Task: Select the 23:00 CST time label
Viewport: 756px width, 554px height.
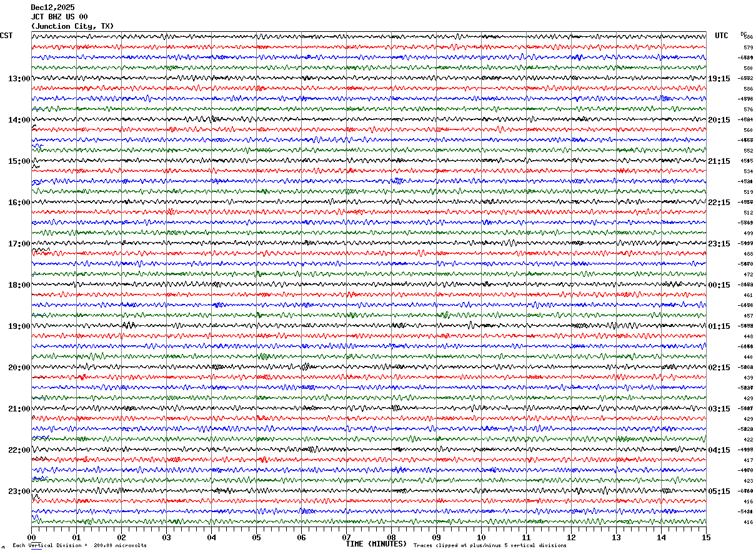Action: pyautogui.click(x=19, y=491)
